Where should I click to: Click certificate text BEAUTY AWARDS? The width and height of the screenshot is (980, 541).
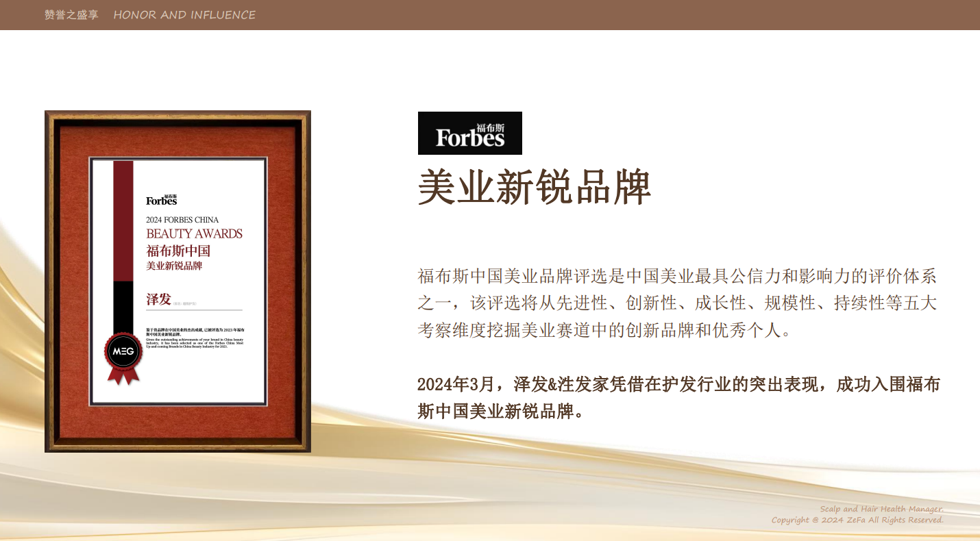click(194, 234)
